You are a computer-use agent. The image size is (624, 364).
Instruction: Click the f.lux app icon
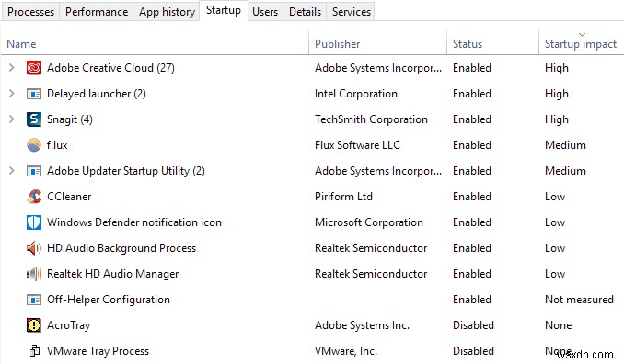pos(34,145)
